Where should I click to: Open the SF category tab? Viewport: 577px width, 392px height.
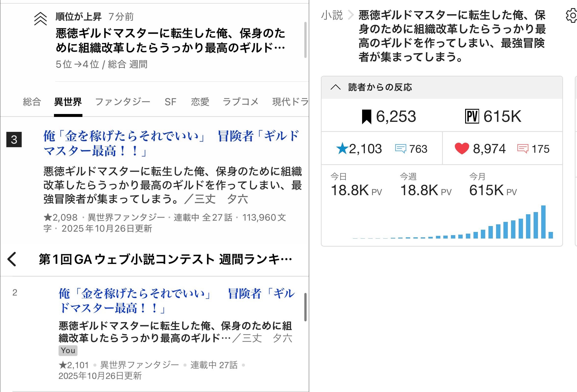[x=170, y=102]
